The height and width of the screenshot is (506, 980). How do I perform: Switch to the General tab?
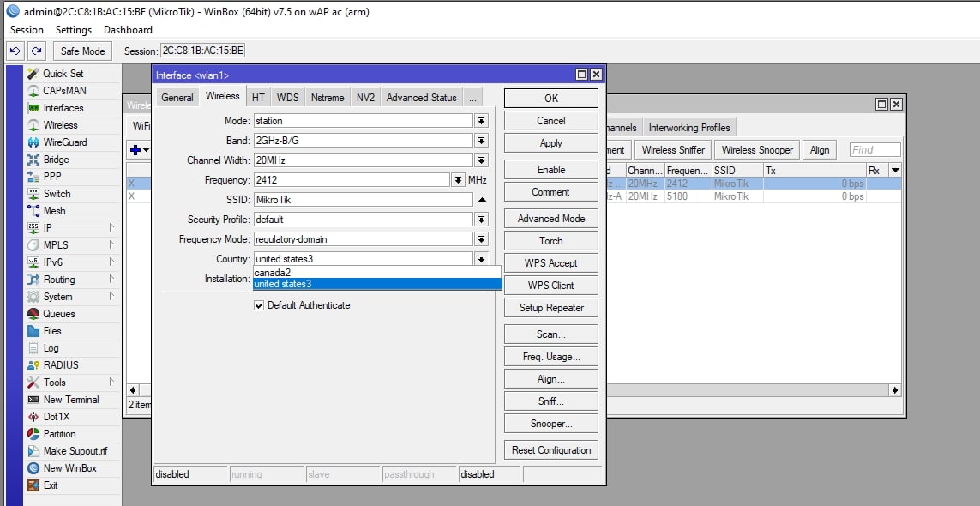pos(177,98)
